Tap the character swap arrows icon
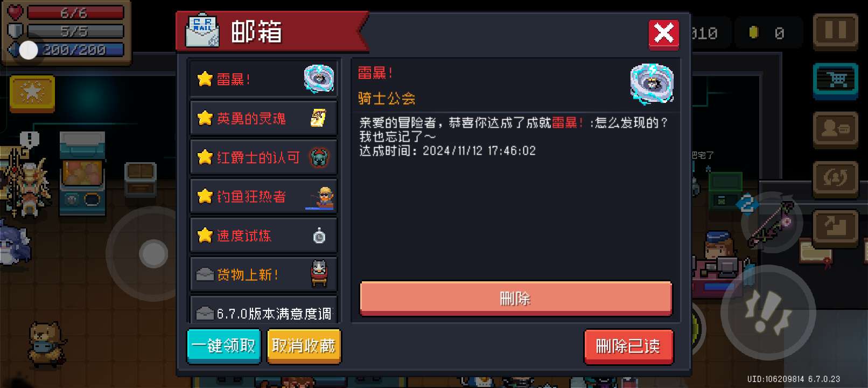This screenshot has width=868, height=388. click(835, 178)
